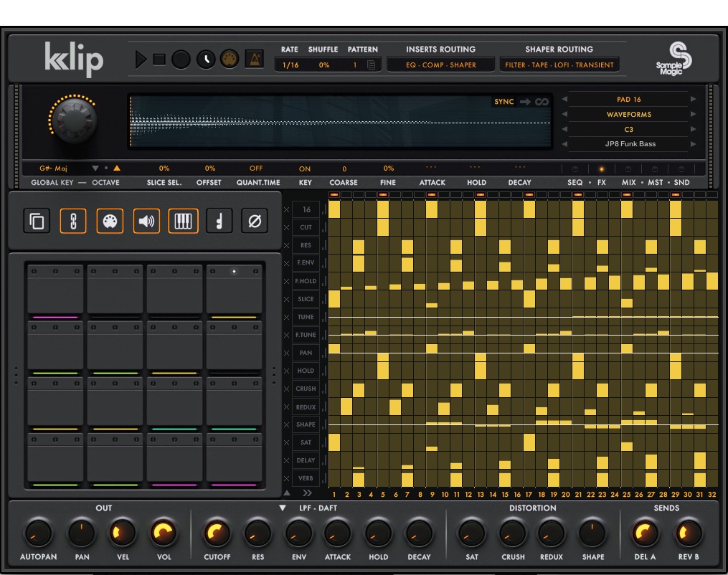Select the TUNE lane button

(x=306, y=317)
